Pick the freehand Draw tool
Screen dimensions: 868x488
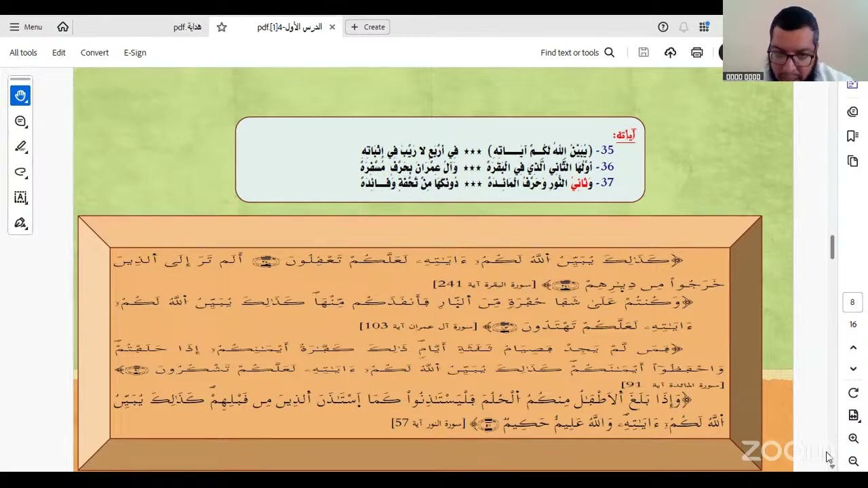pos(20,172)
